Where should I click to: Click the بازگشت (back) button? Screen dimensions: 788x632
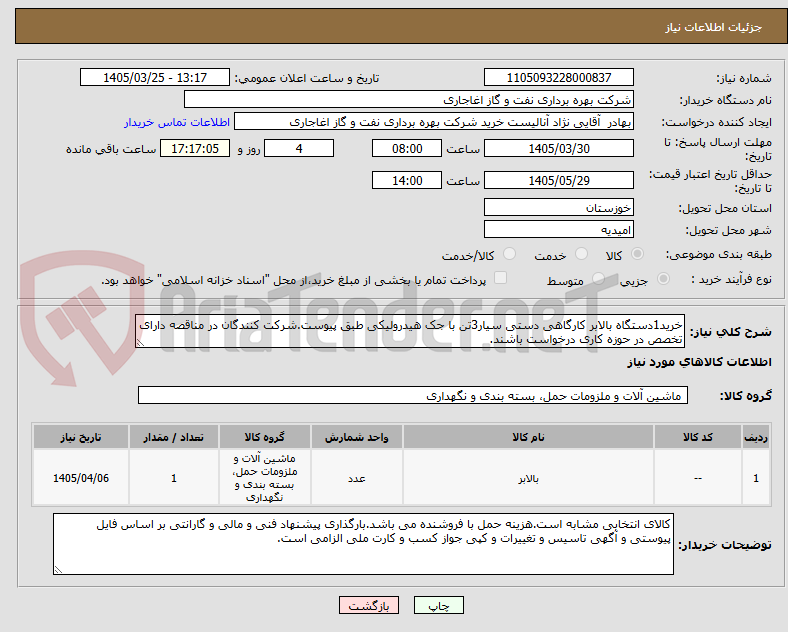point(369,605)
